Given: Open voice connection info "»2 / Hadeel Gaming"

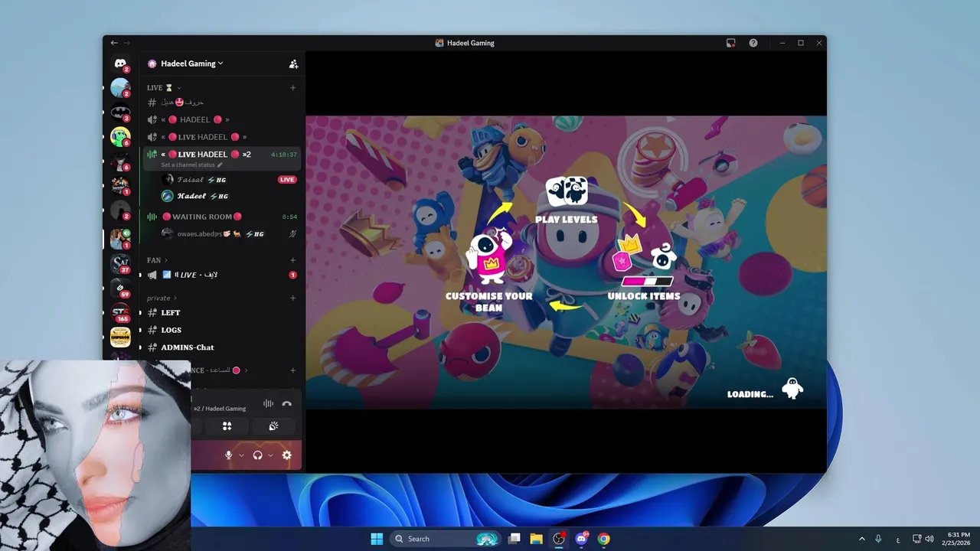Looking at the screenshot, I should coord(220,409).
